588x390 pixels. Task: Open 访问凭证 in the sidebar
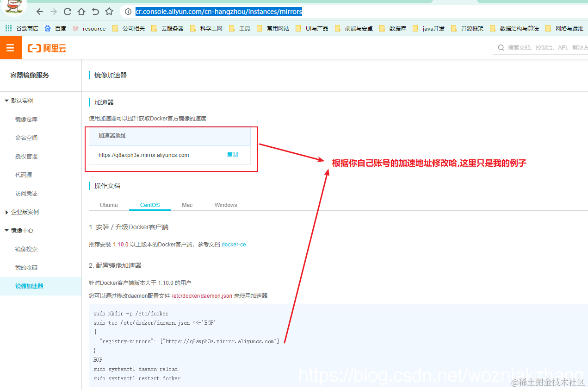point(26,193)
